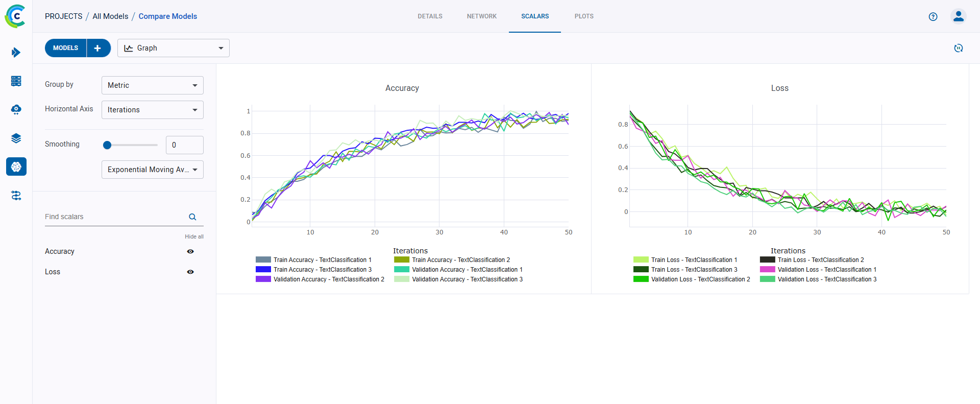This screenshot has height=404, width=980.
Task: Expand the Exponential Moving Average dropdown
Action: point(152,170)
